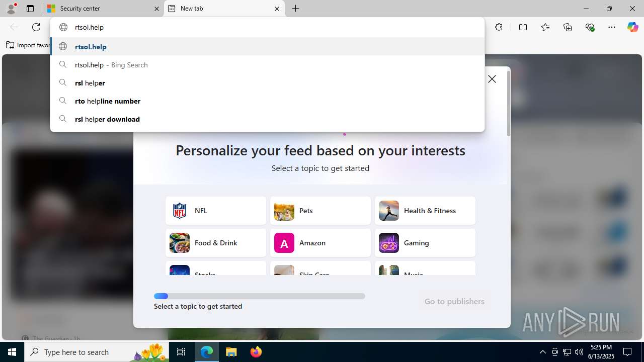Open File Explorer from taskbar
644x362 pixels.
point(231,352)
